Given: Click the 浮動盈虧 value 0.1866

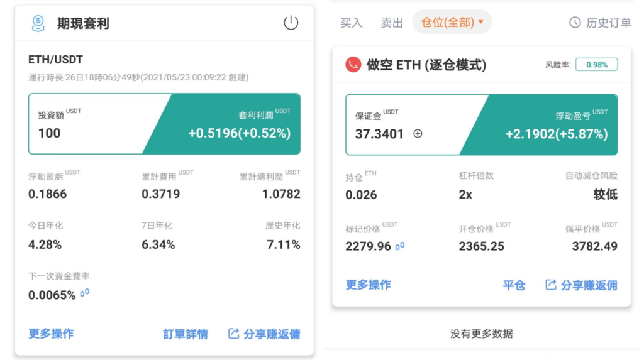Looking at the screenshot, I should (47, 194).
